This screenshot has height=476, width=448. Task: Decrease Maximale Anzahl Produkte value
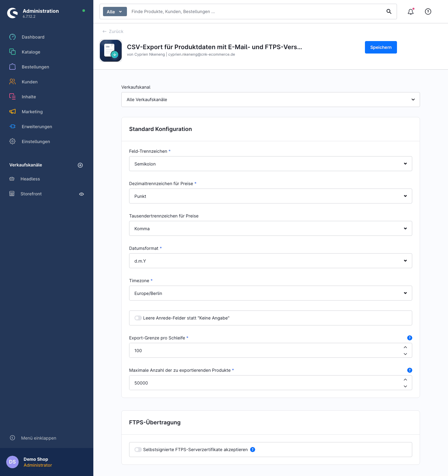coord(405,386)
